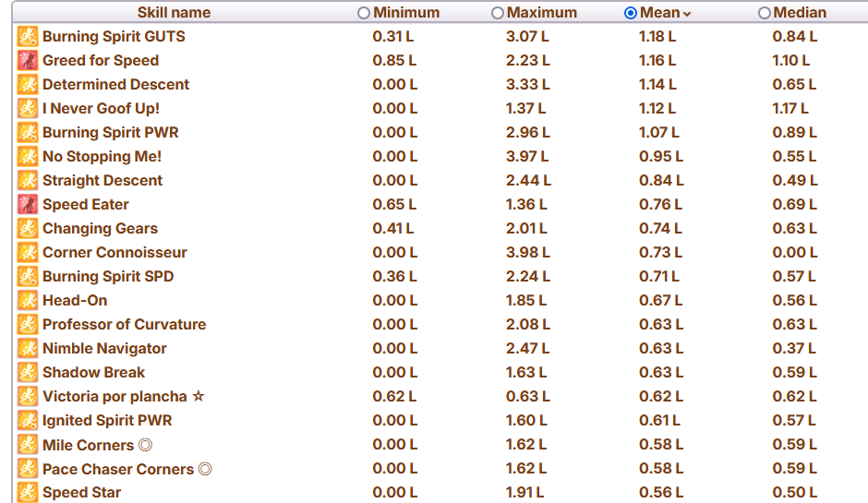
Task: Click Speed Eater minimum value 0.65 L
Action: click(394, 204)
